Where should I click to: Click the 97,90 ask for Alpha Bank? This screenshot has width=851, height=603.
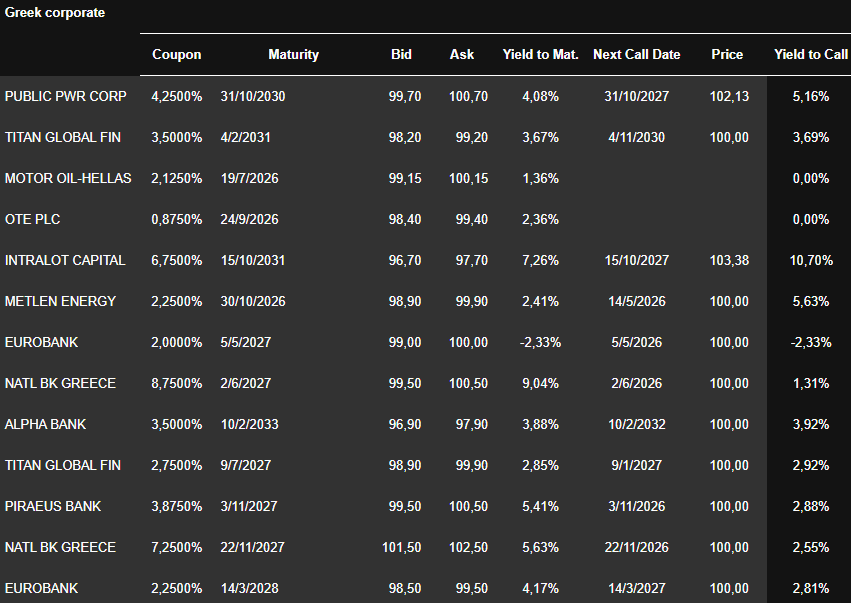pyautogui.click(x=472, y=424)
